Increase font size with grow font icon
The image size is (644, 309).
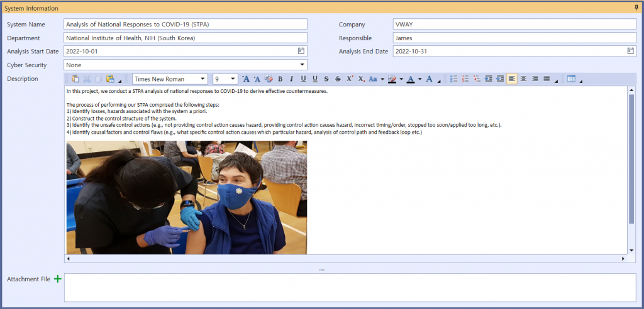(x=246, y=79)
